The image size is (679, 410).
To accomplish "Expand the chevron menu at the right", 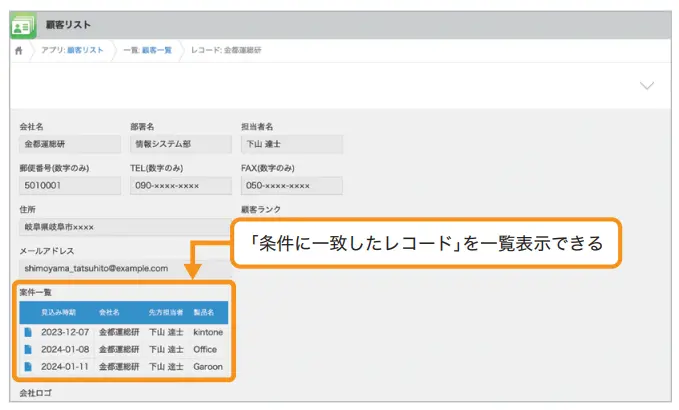I will [x=647, y=86].
